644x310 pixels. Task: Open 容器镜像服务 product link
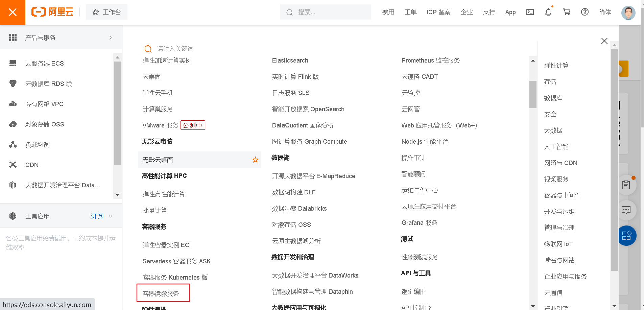pyautogui.click(x=161, y=293)
